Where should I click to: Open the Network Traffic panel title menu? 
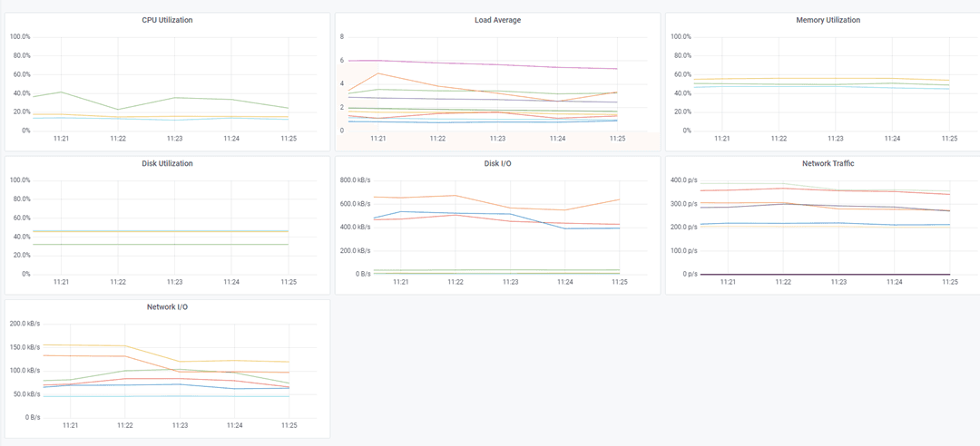pyautogui.click(x=828, y=164)
